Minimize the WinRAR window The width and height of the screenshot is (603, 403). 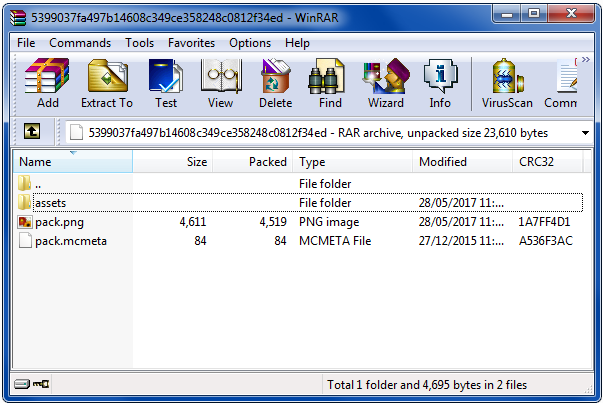(x=506, y=14)
